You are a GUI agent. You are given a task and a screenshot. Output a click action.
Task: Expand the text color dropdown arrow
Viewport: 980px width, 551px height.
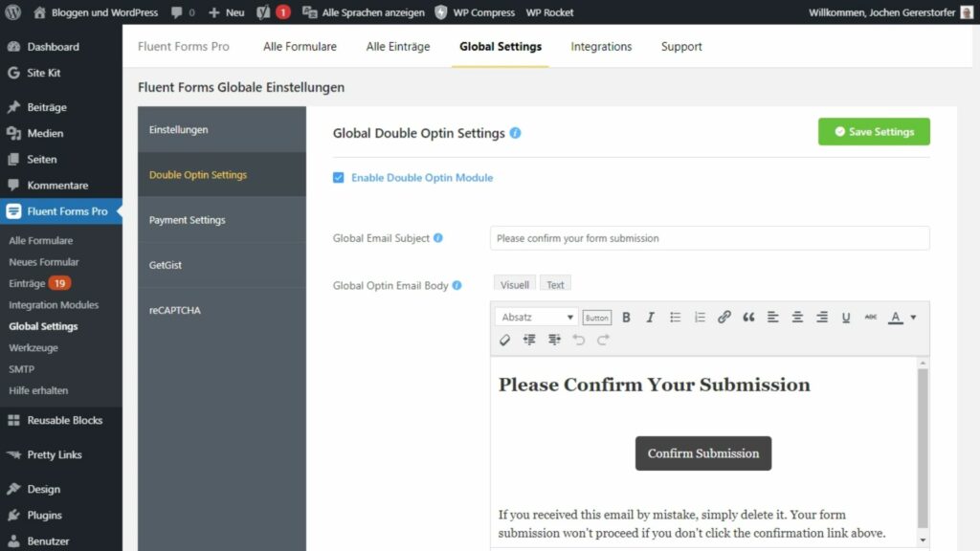coord(913,318)
